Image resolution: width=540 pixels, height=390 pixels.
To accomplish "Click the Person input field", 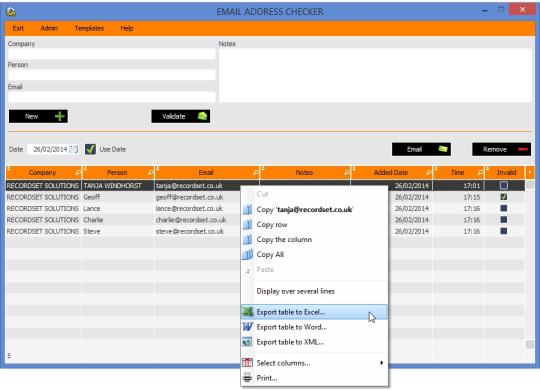I will [x=112, y=75].
